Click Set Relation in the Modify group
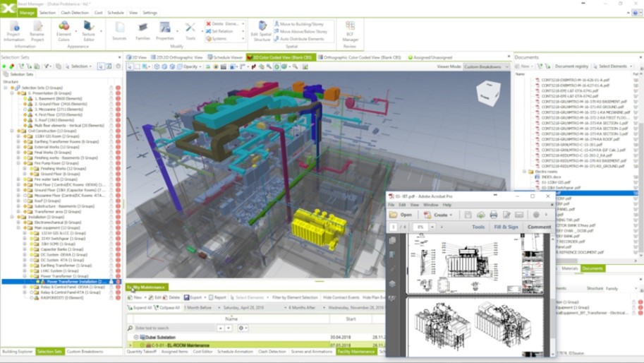This screenshot has width=644, height=363. 220,31
